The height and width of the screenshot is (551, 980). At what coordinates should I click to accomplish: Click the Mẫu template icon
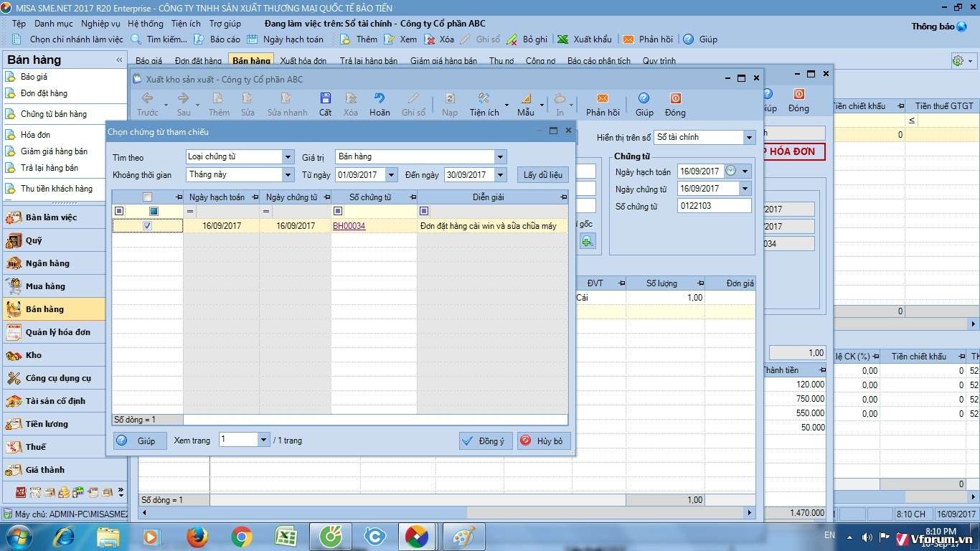point(526,99)
